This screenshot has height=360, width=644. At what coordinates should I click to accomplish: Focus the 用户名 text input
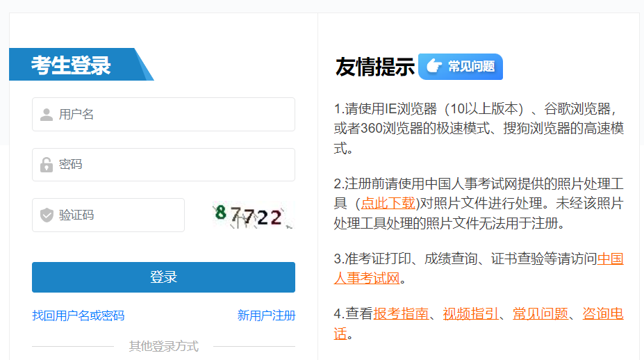coord(174,115)
